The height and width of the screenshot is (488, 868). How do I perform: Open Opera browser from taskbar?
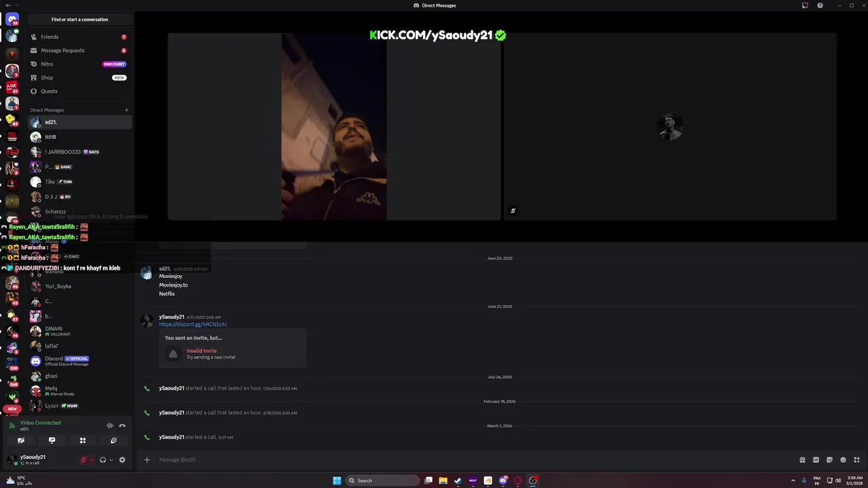click(518, 481)
